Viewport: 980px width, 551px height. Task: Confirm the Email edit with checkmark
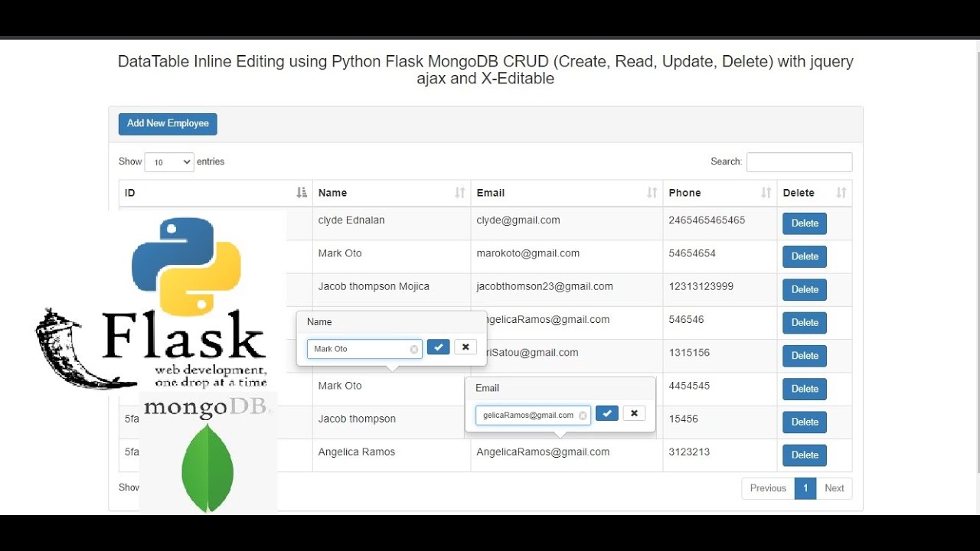click(x=606, y=413)
